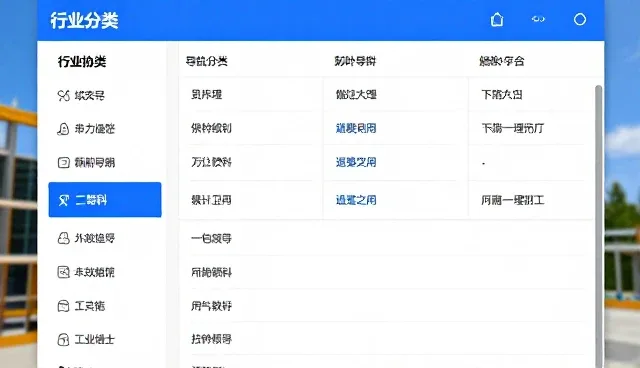Image resolution: width=640 pixels, height=368 pixels.
Task: Open the topmost blue link in the middle column
Action: coord(356,128)
